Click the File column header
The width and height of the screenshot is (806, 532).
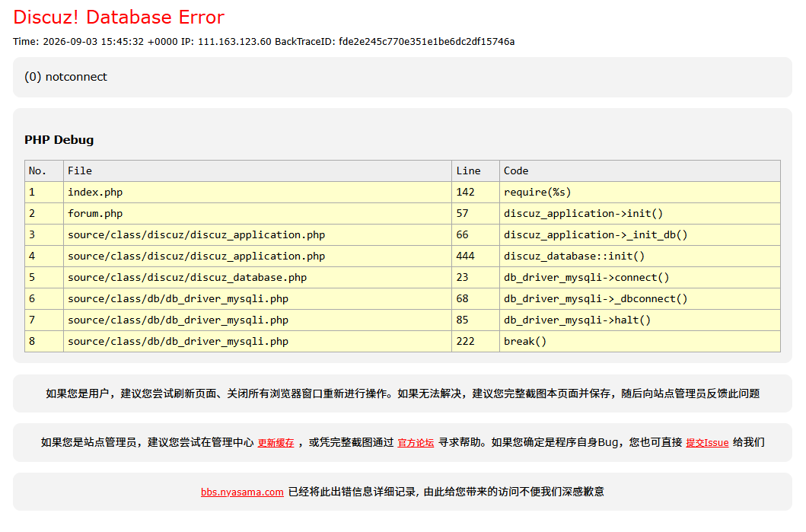tap(257, 170)
